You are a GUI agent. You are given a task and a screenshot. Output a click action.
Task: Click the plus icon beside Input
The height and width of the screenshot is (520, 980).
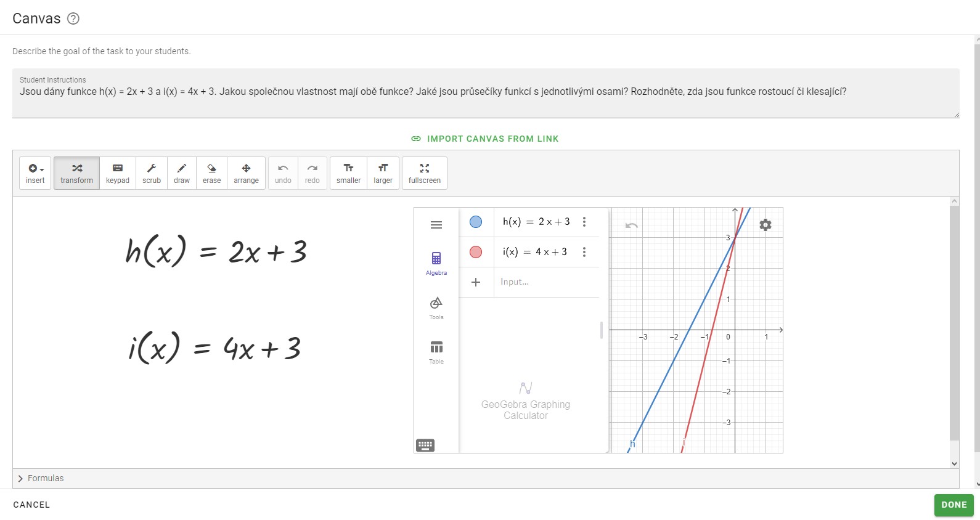pyautogui.click(x=476, y=282)
